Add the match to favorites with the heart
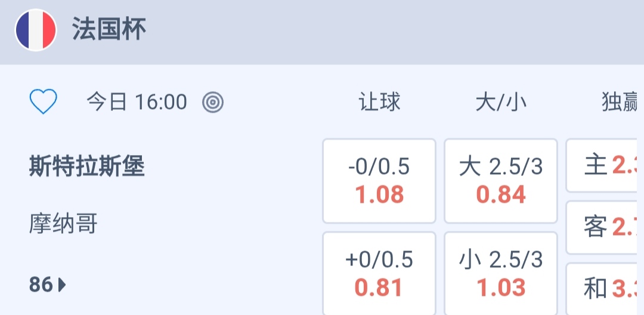 click(x=43, y=102)
